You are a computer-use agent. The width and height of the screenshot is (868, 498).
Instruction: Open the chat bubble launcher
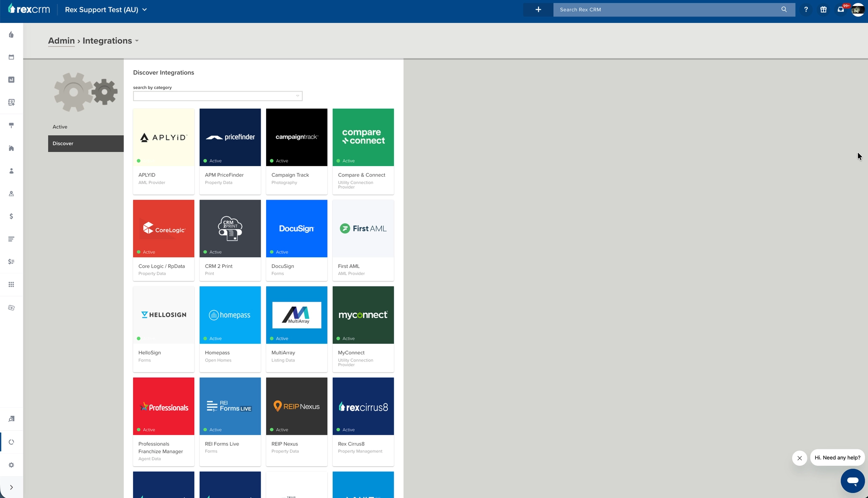point(853,481)
